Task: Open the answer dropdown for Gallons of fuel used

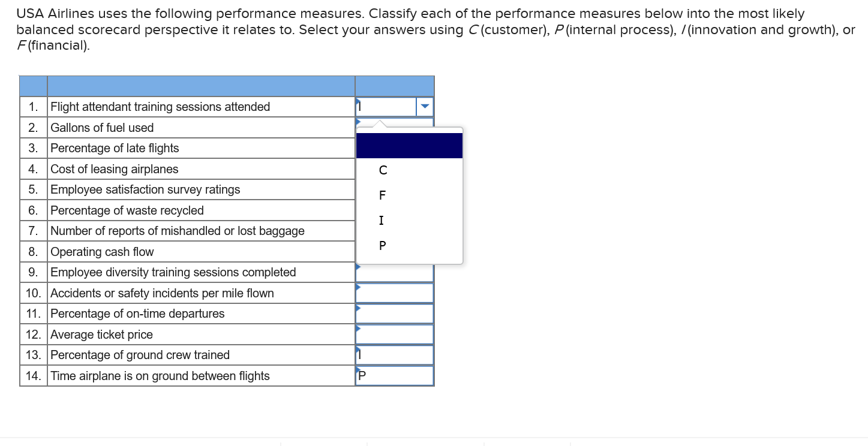Action: [394, 127]
